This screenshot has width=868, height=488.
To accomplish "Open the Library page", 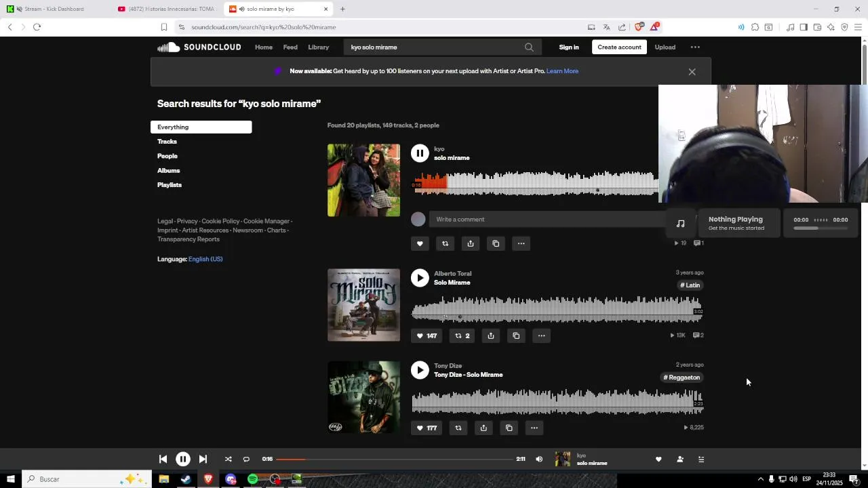I will pyautogui.click(x=318, y=47).
